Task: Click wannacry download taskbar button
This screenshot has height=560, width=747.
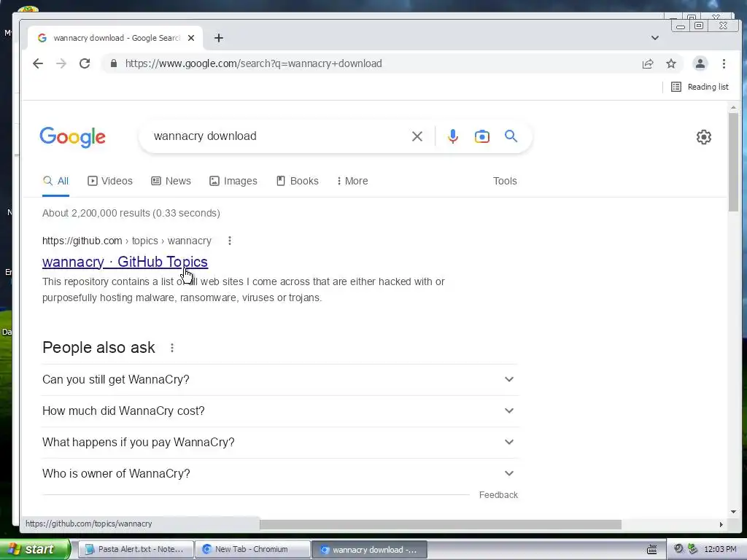Action: tap(369, 549)
